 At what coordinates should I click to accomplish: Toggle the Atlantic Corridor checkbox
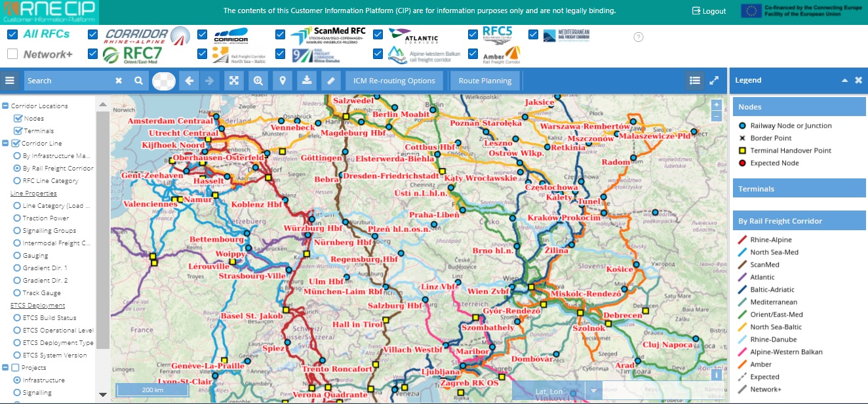[x=378, y=35]
